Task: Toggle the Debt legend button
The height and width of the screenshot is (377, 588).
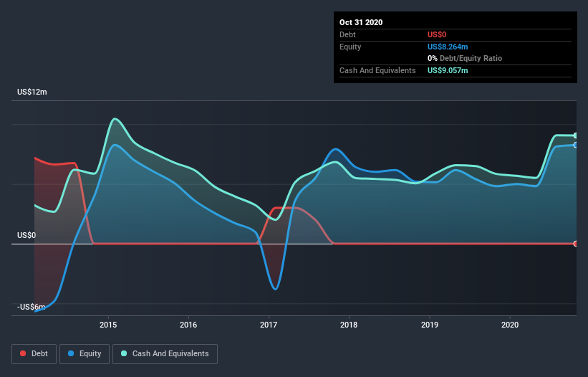Action: 34,354
